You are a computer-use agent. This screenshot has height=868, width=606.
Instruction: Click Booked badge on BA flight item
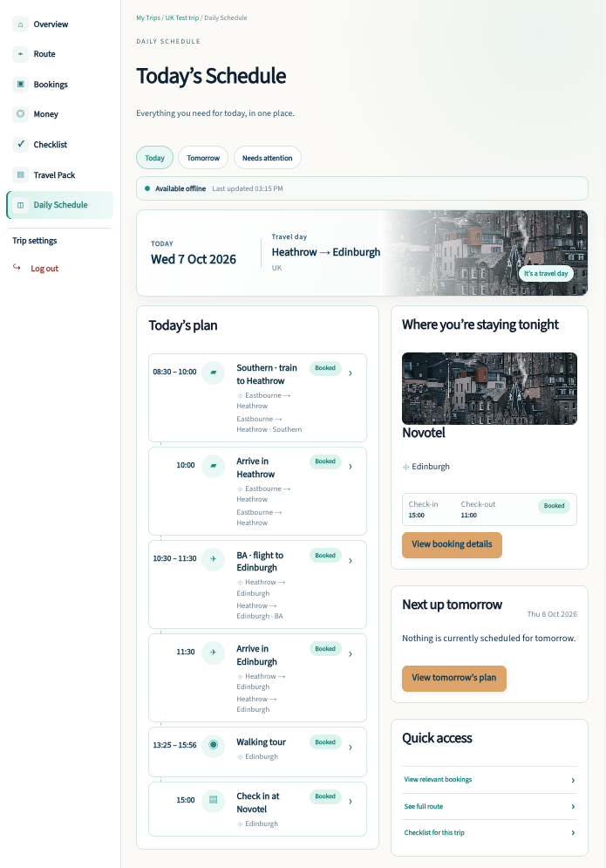tap(325, 555)
